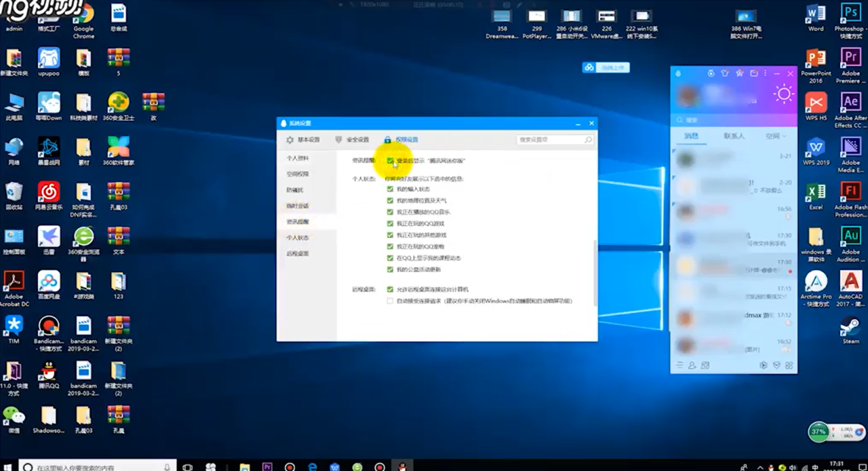The width and height of the screenshot is (868, 471).
Task: Open the WPS 2019 desktop shortcut
Action: (816, 151)
